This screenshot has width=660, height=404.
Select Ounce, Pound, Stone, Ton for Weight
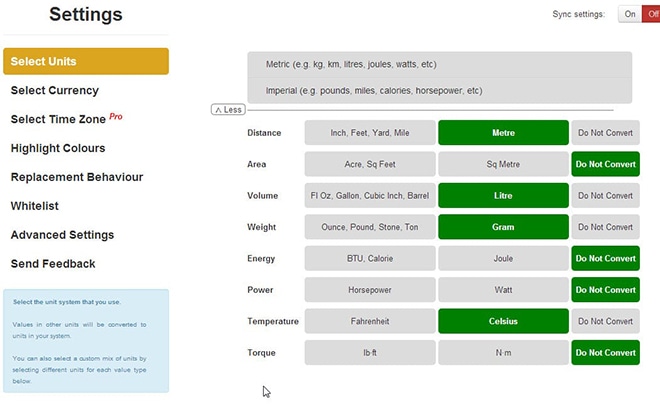(x=370, y=227)
